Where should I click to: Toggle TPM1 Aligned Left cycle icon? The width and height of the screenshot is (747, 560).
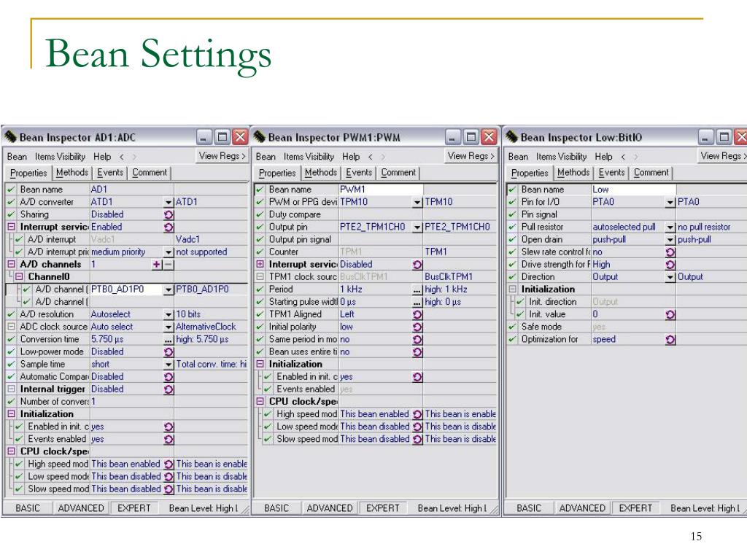(x=417, y=314)
